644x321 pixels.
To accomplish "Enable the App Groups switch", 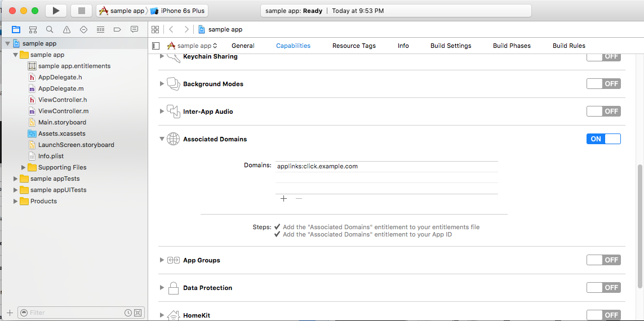I will pyautogui.click(x=603, y=260).
